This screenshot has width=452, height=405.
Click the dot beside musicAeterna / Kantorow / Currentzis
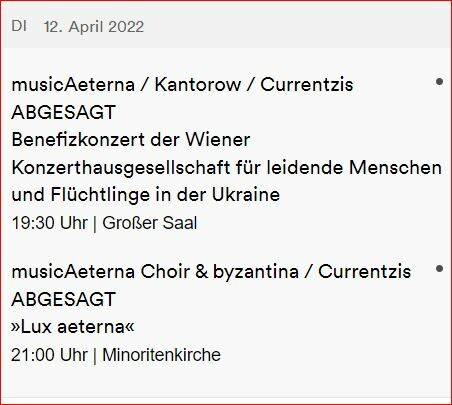(439, 81)
